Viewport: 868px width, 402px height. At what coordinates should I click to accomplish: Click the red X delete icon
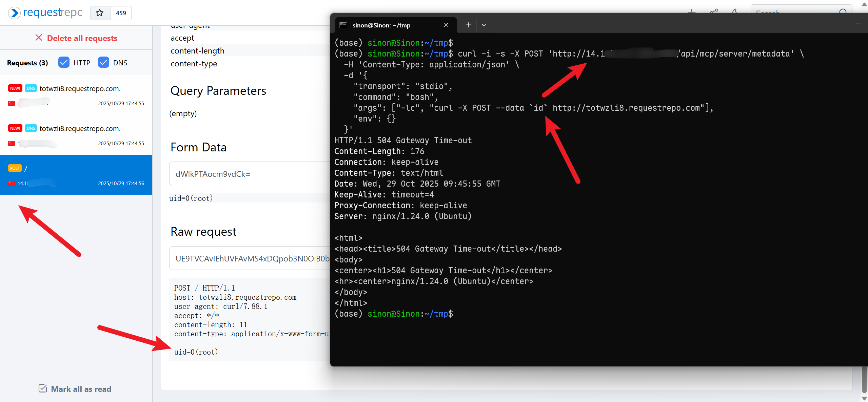point(39,38)
